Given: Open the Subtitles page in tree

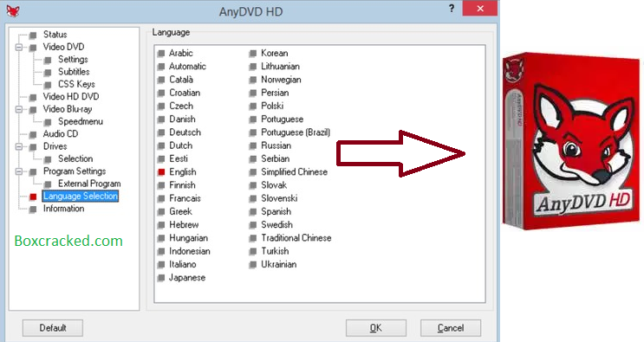Looking at the screenshot, I should pos(74,72).
